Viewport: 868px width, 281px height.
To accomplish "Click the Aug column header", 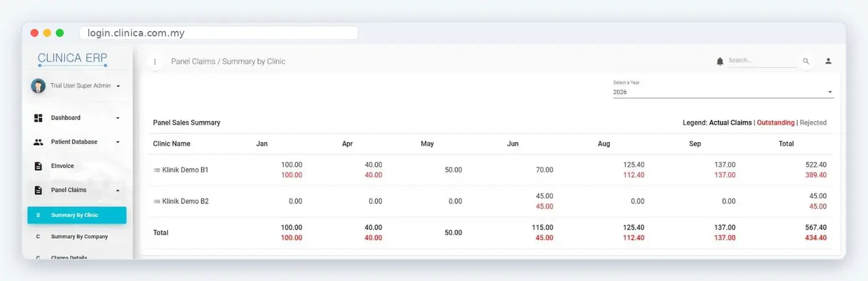I will (x=604, y=144).
